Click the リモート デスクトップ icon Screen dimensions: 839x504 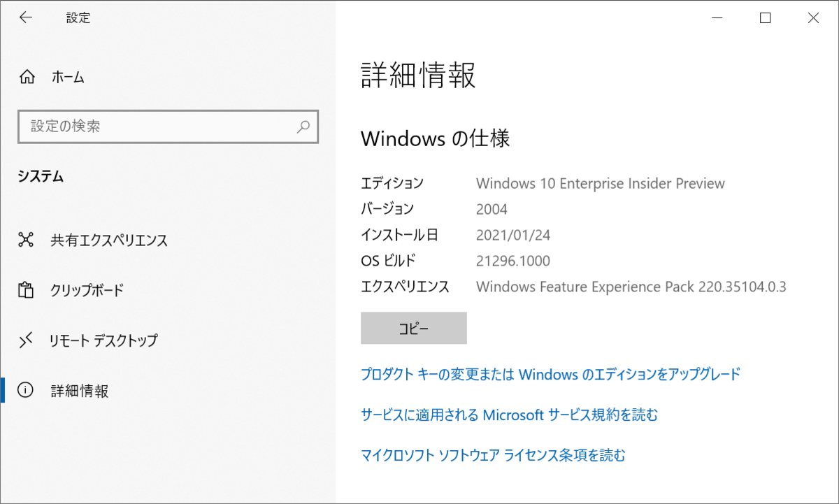coord(26,340)
